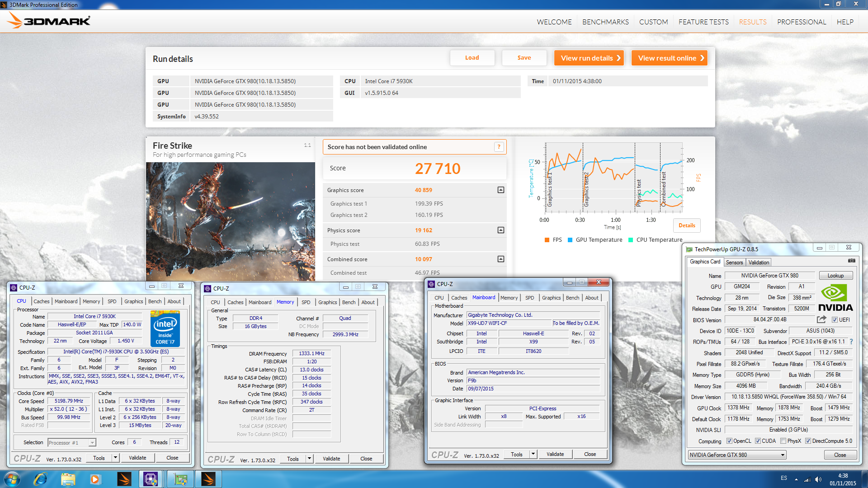Click the volume speaker icon in system tray
Image resolution: width=868 pixels, height=488 pixels.
pos(818,479)
